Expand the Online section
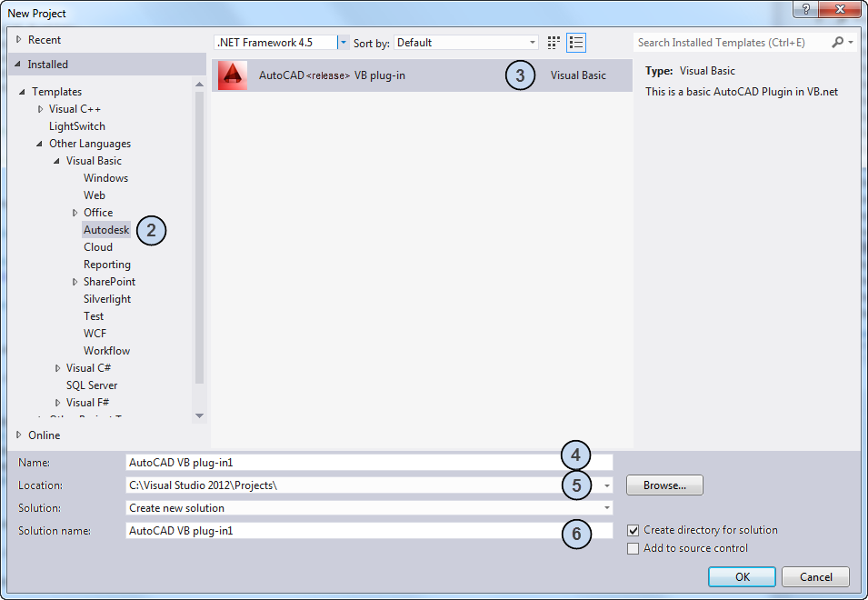 pyautogui.click(x=19, y=435)
